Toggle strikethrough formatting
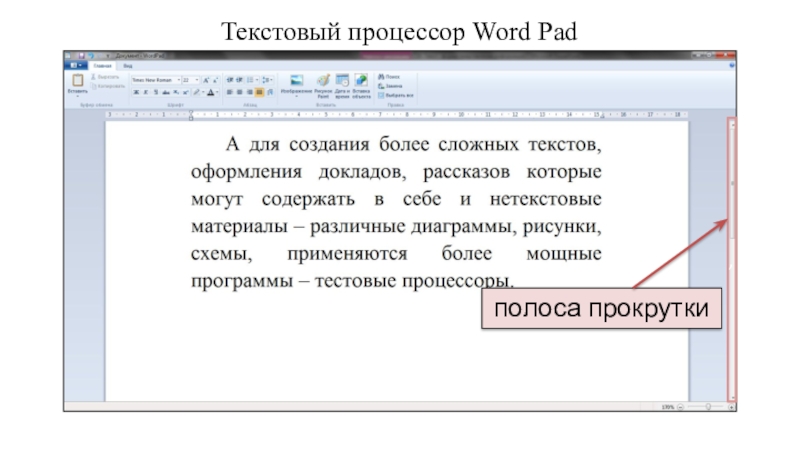800x450 pixels. pyautogui.click(x=166, y=92)
